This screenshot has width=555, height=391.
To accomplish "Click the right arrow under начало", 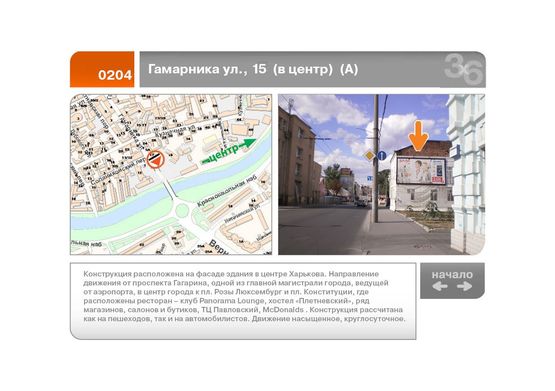I will tap(464, 286).
